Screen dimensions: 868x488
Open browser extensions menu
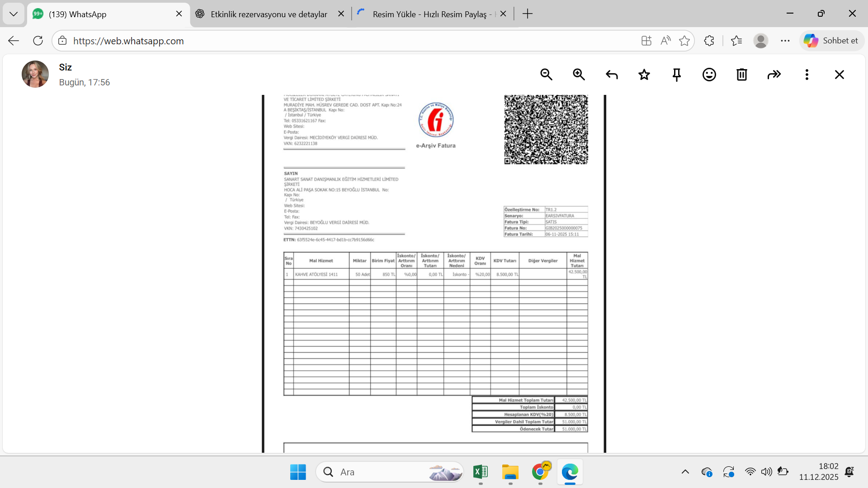pyautogui.click(x=709, y=41)
